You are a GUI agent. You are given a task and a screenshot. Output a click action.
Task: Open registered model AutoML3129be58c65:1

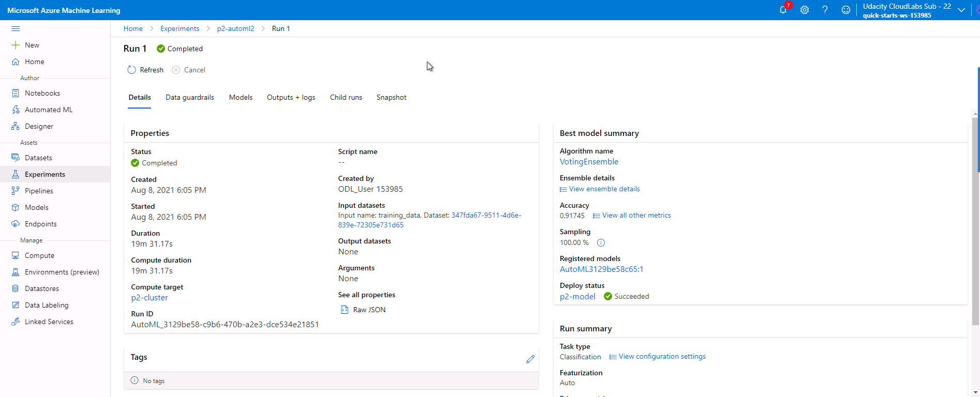pos(601,269)
